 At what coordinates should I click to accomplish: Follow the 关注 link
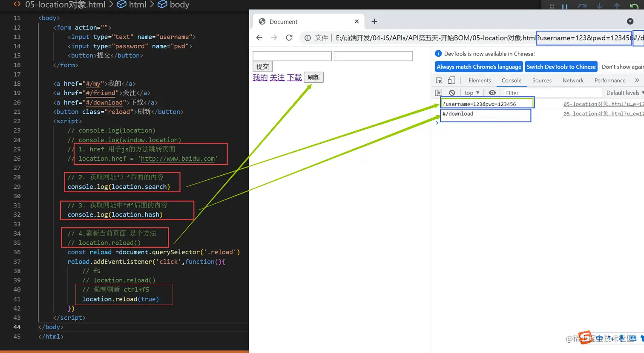click(x=277, y=77)
